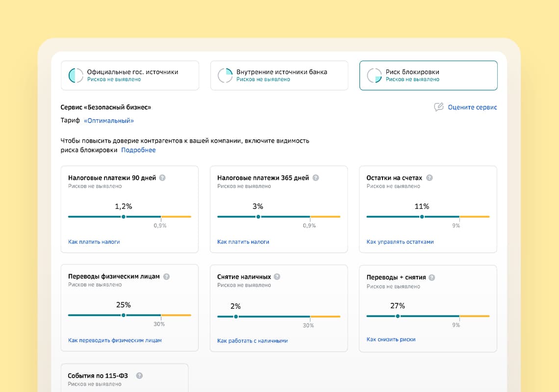The image size is (559, 392).
Task: Click the Тариф label
Action: coord(70,121)
